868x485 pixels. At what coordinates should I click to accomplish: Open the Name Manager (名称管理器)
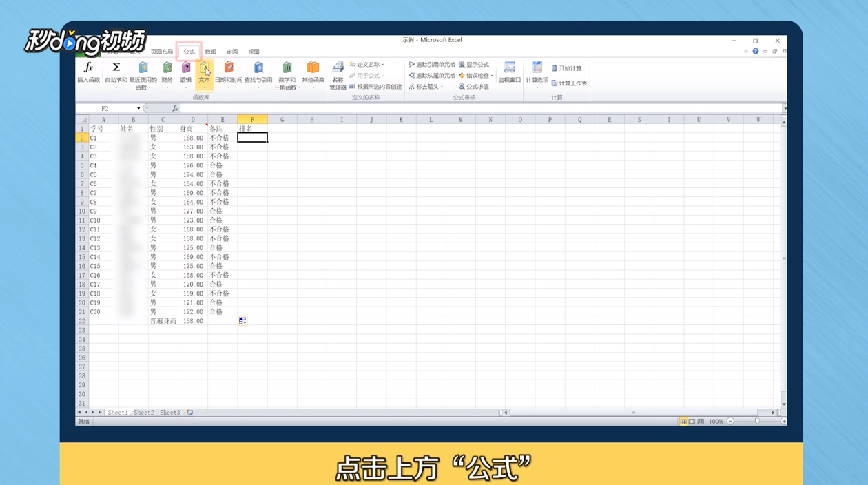338,74
